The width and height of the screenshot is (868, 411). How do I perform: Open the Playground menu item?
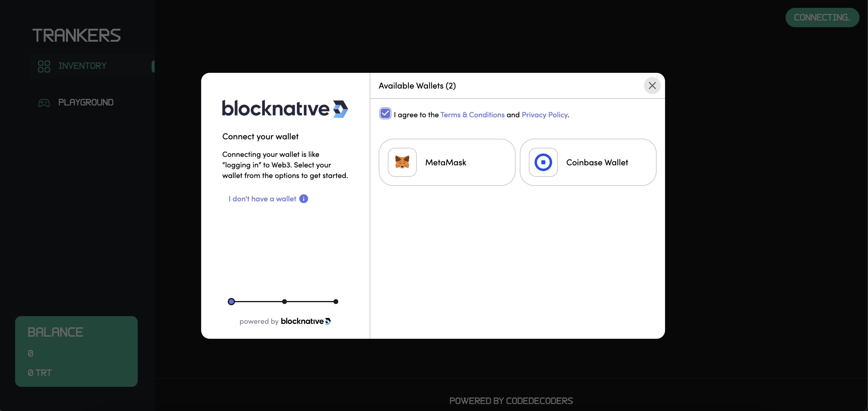click(x=85, y=102)
